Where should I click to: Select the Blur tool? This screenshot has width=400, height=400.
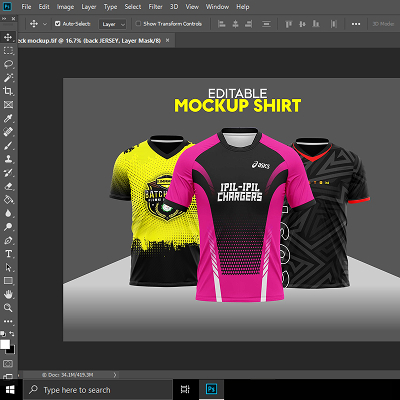coord(8,213)
